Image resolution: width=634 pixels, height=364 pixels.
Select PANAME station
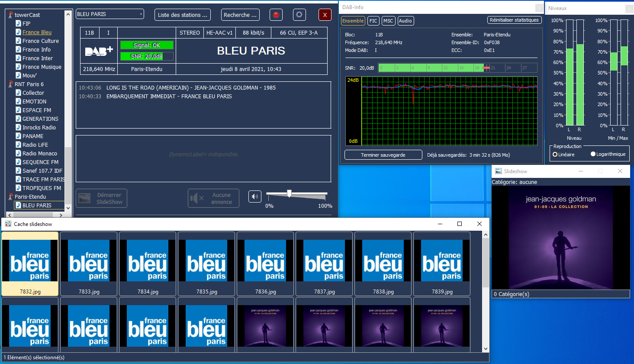(33, 136)
